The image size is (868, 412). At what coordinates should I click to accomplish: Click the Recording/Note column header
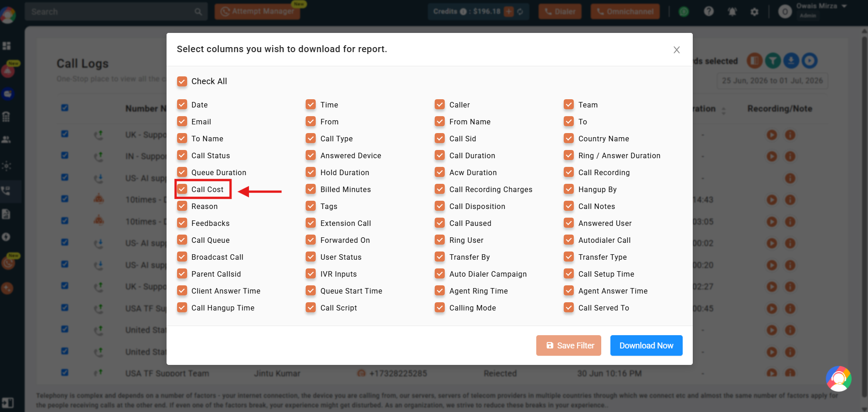point(780,109)
